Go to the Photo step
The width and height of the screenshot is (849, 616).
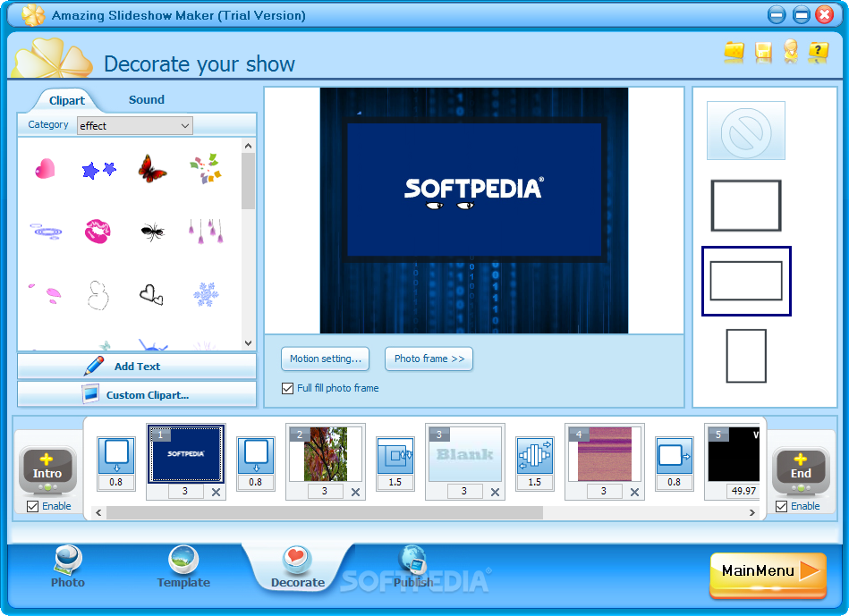tap(68, 568)
